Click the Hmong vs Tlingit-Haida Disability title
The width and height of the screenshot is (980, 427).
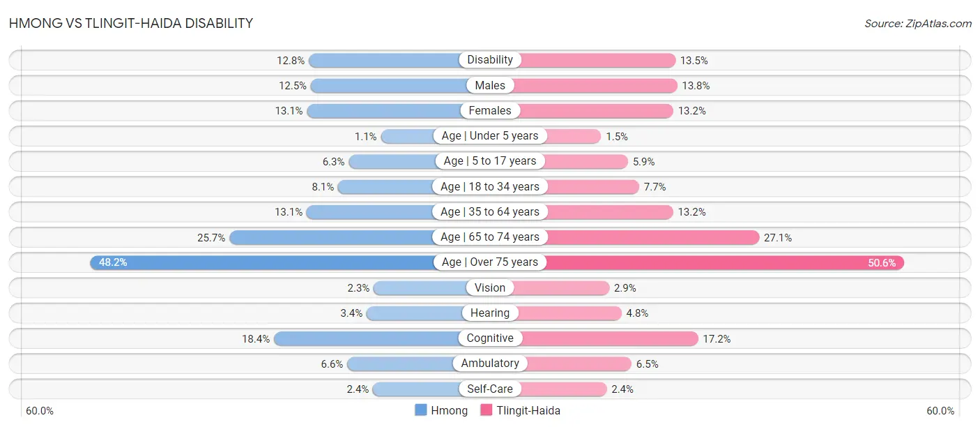pos(131,23)
